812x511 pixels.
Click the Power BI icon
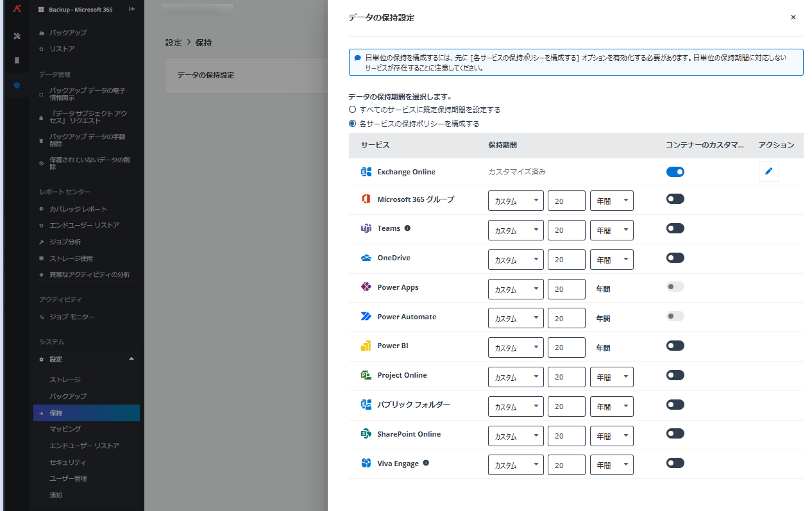coord(366,346)
